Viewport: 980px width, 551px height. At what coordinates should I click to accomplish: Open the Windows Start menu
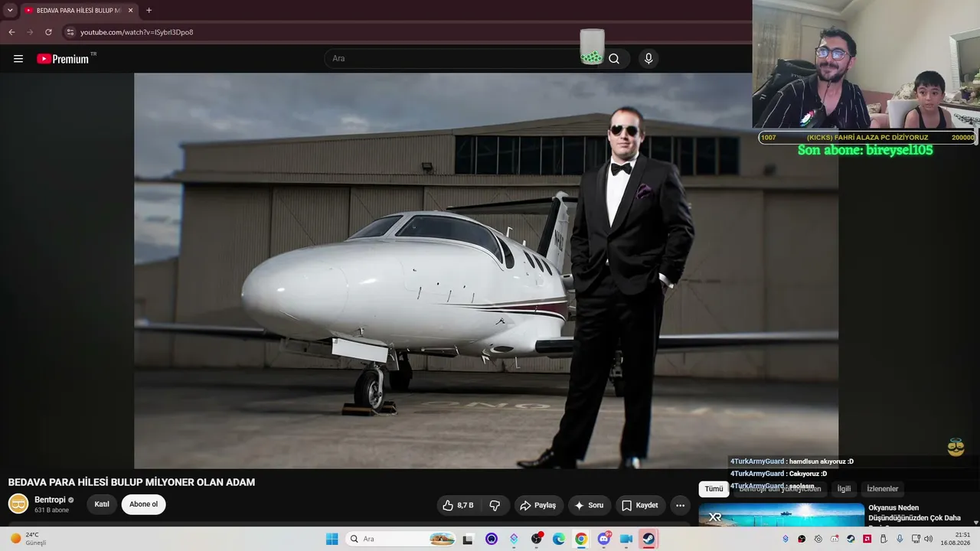pos(332,539)
